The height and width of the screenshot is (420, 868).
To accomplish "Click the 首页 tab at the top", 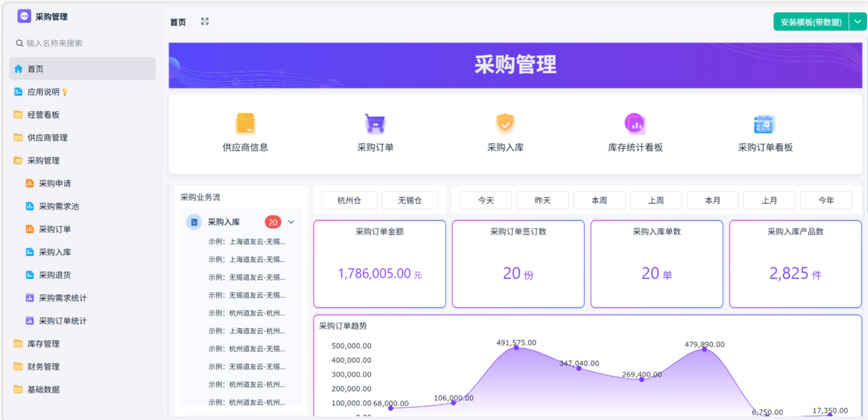I will pos(178,22).
